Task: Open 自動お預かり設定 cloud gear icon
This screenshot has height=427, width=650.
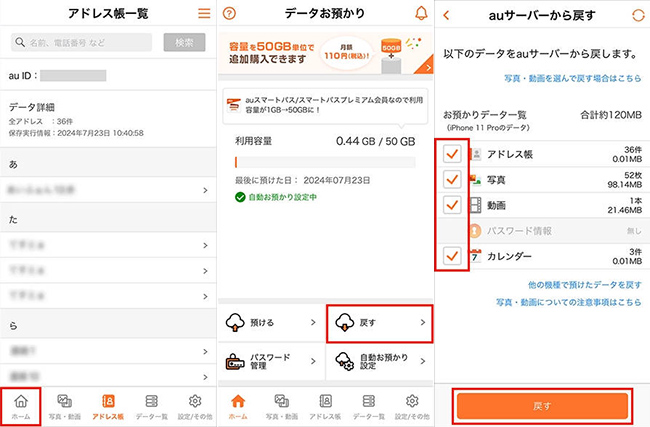Action: [345, 361]
